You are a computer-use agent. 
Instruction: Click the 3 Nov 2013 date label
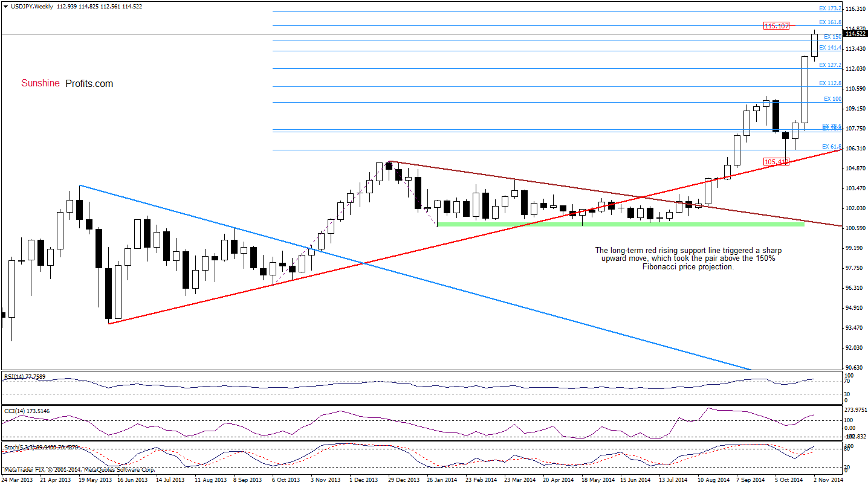point(326,480)
